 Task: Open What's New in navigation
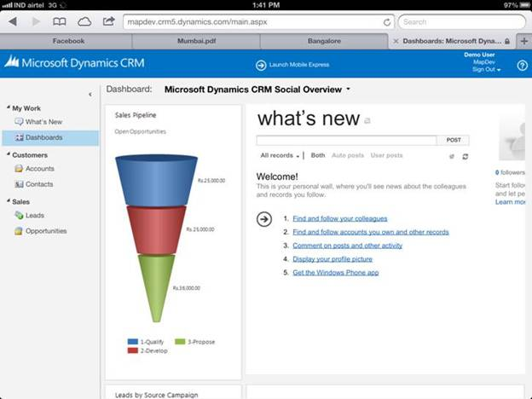[x=43, y=122]
